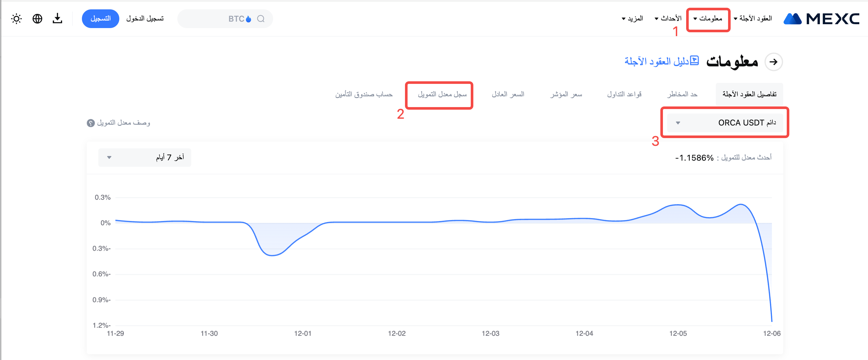Open the العقود الآجلة navigation menu

coord(753,18)
